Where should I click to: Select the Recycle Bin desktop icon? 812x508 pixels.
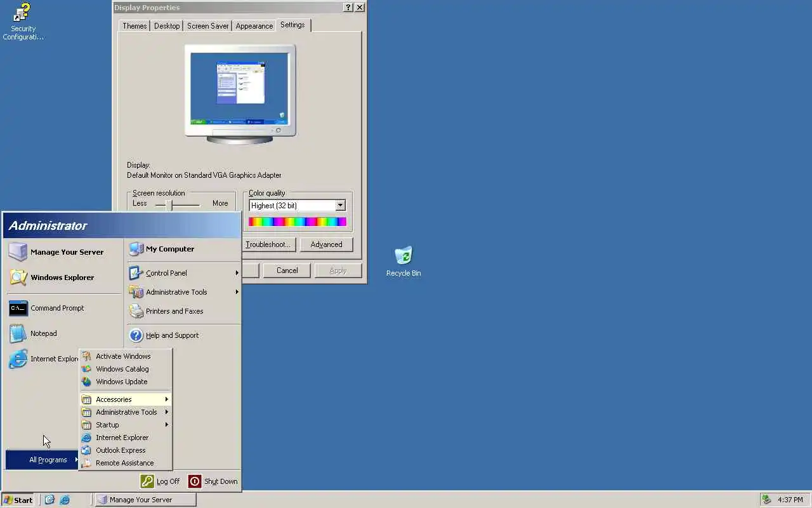(403, 256)
